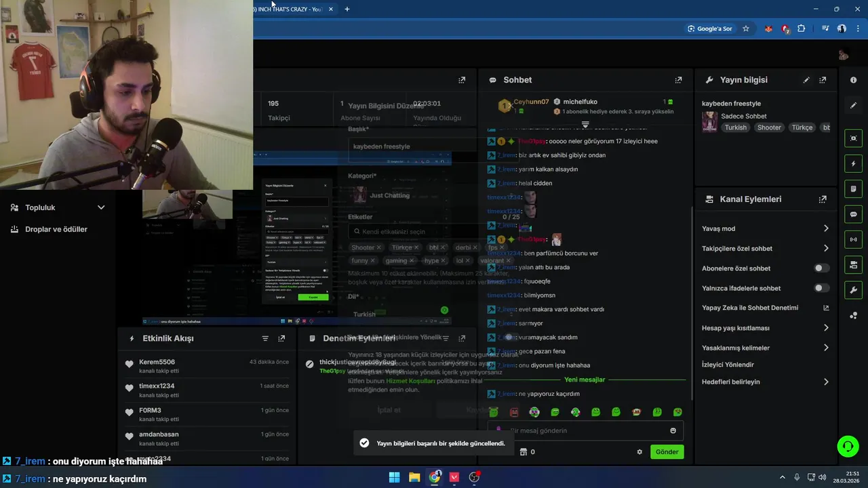
Task: Open Windows Start menu
Action: (394, 477)
